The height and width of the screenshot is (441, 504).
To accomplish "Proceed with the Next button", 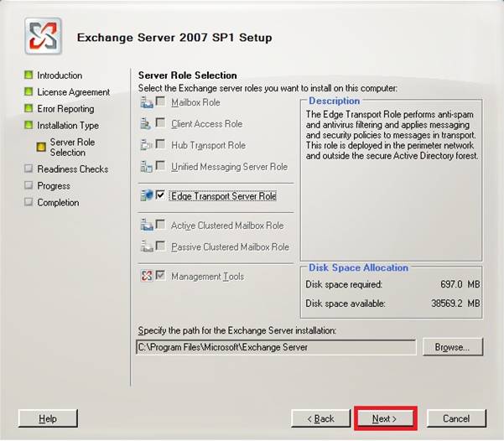I will [385, 418].
